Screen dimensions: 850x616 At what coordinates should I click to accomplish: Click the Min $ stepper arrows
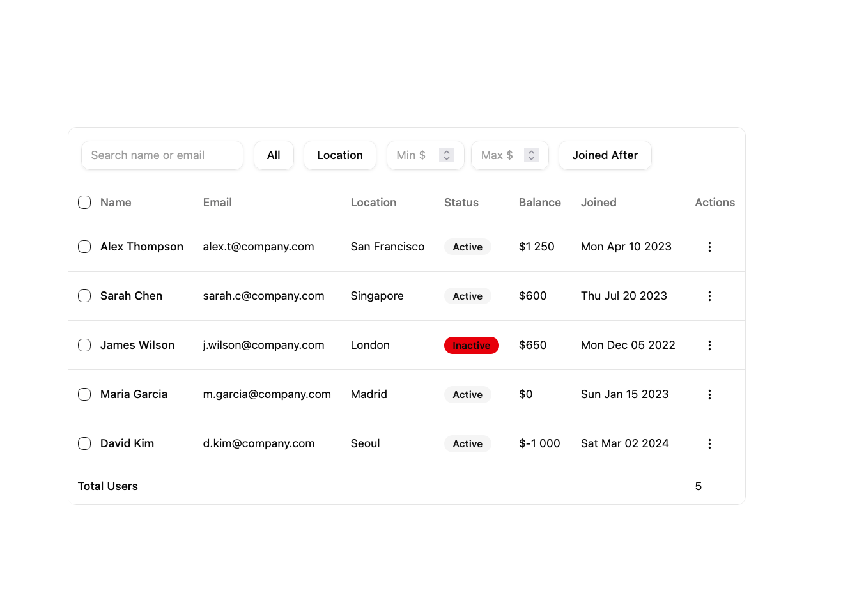447,155
